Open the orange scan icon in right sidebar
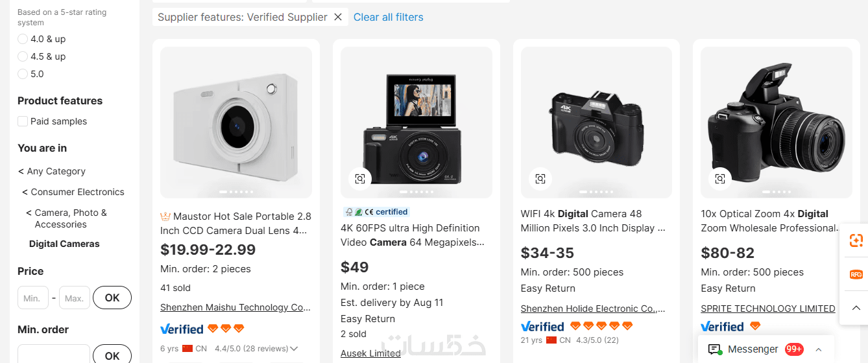 tap(856, 240)
